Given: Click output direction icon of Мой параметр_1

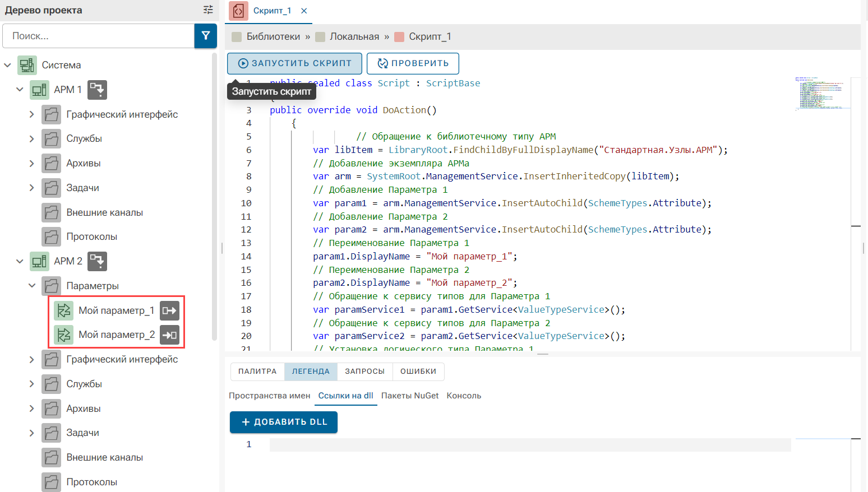Looking at the screenshot, I should [169, 310].
